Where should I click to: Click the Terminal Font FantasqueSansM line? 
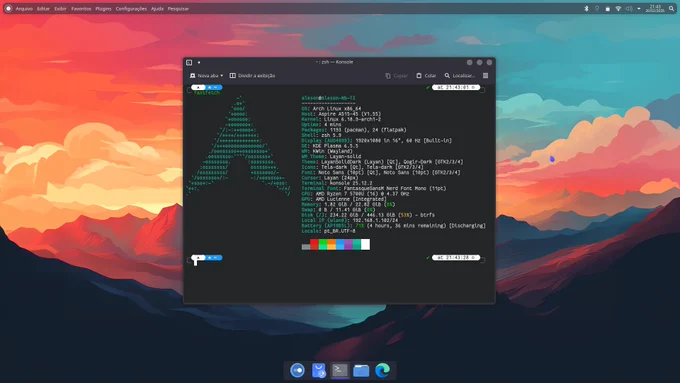(x=373, y=189)
